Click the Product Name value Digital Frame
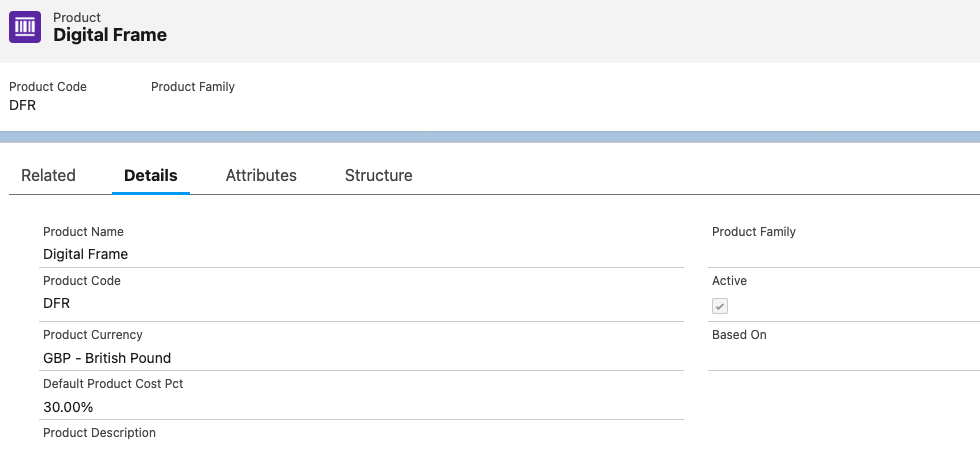The width and height of the screenshot is (980, 466). click(x=86, y=254)
